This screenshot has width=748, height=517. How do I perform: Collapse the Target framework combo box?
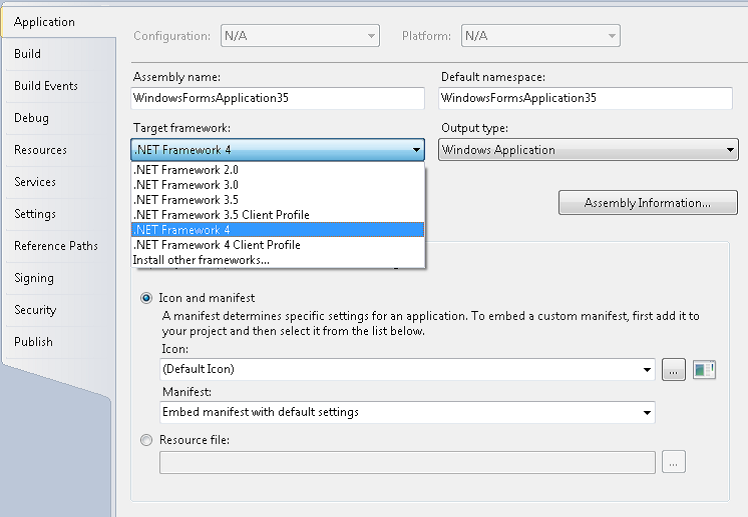pyautogui.click(x=278, y=150)
